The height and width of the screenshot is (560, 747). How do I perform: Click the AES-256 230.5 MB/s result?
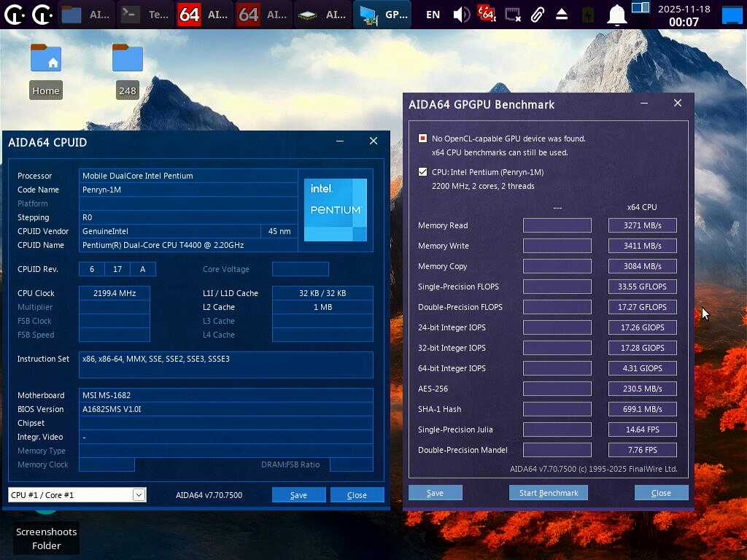pyautogui.click(x=642, y=389)
